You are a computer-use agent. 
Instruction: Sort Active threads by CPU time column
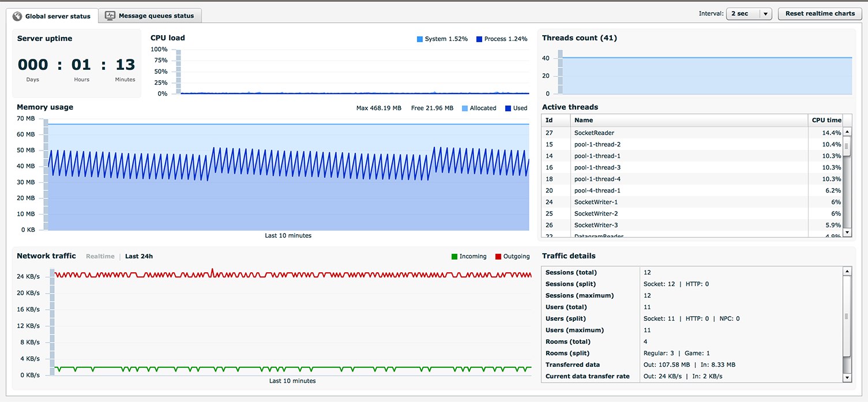click(826, 120)
